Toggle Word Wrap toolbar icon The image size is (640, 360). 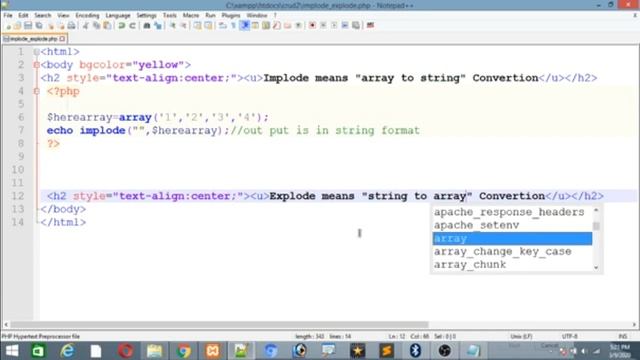coord(222,26)
